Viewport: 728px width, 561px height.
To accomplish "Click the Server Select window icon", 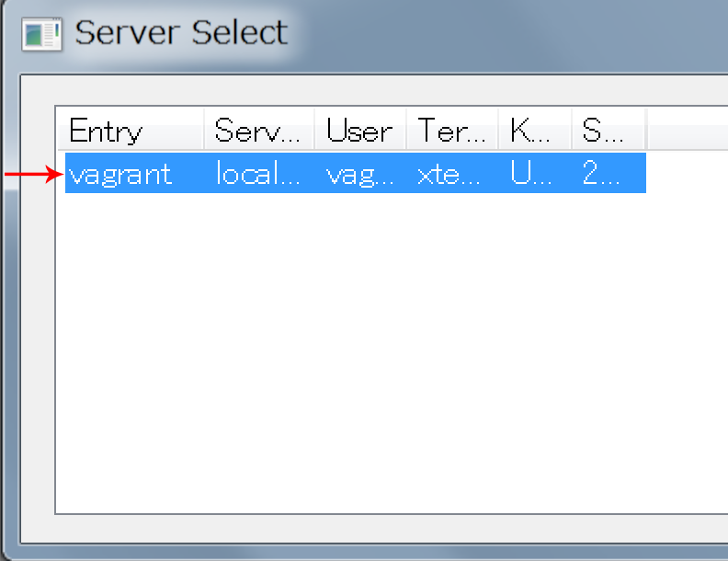I will (40, 33).
